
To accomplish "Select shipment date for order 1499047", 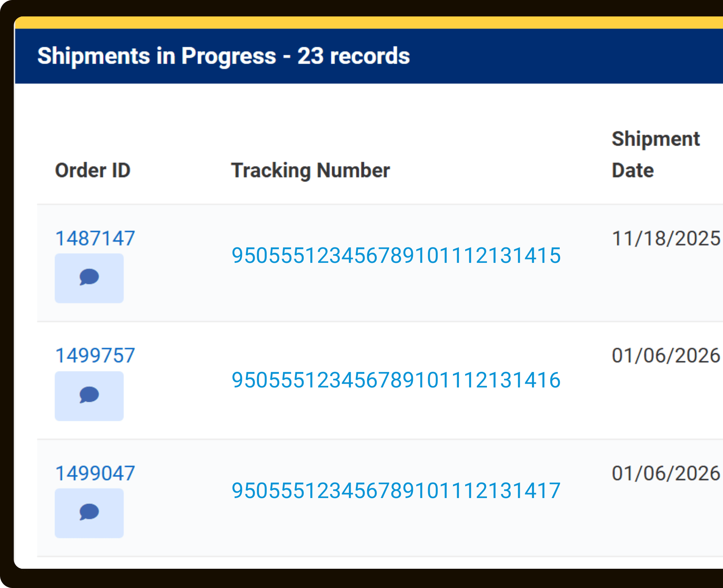I will point(666,473).
